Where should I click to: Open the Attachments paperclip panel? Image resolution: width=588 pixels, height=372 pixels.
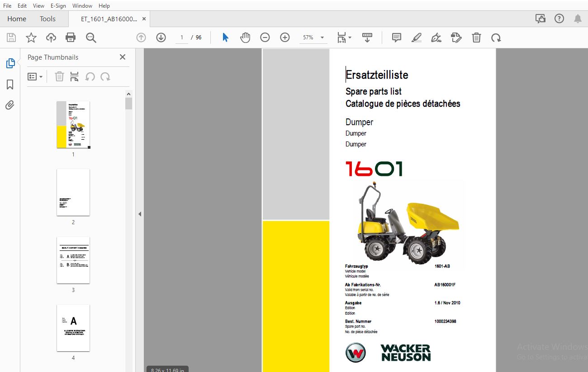10,105
